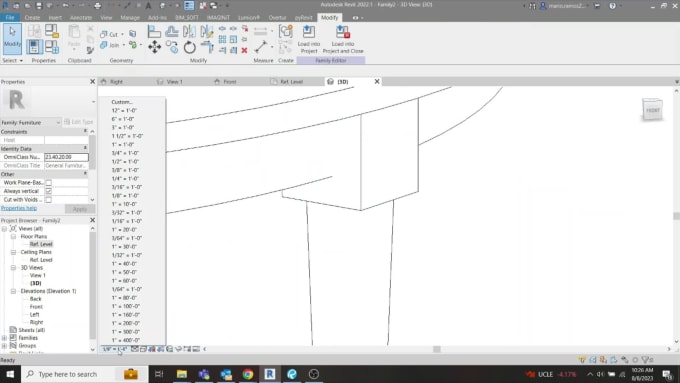The height and width of the screenshot is (383, 680).
Task: Open the Properties help link
Action: tap(19, 209)
